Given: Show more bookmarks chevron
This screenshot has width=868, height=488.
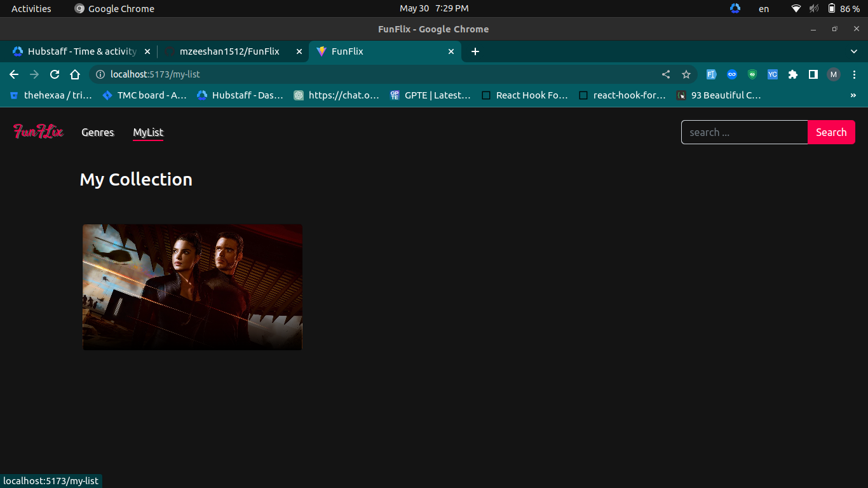Looking at the screenshot, I should click(853, 95).
